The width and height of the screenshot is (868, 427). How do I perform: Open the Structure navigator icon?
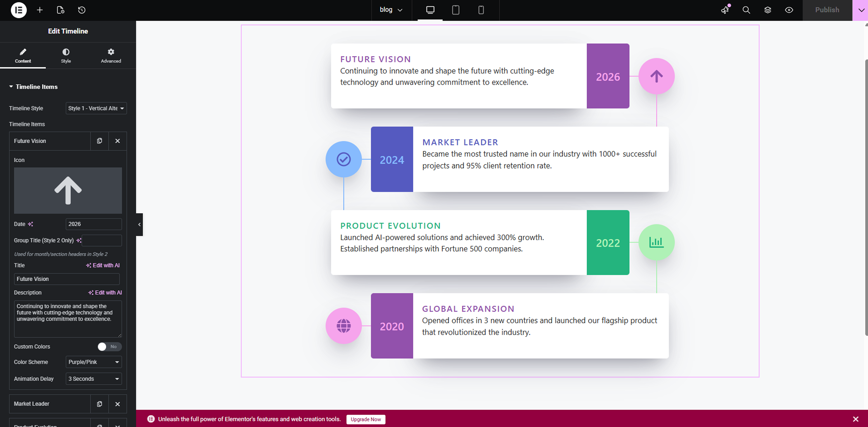[768, 10]
